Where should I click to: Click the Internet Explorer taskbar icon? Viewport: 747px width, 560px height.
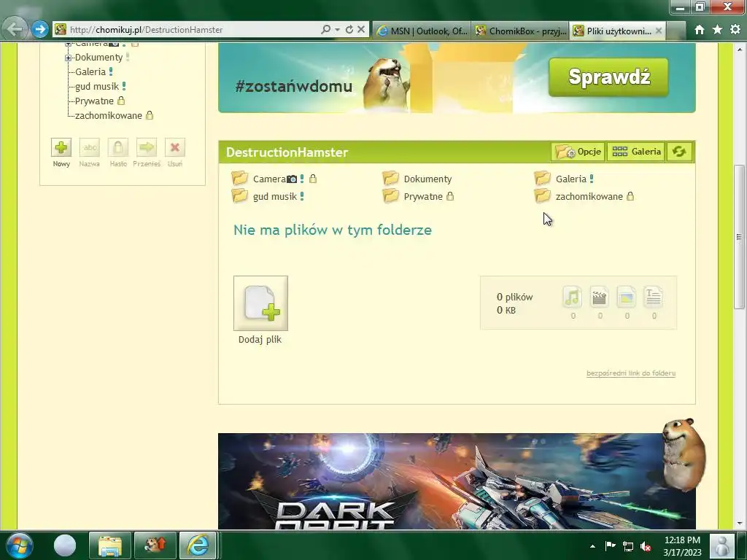point(198,545)
